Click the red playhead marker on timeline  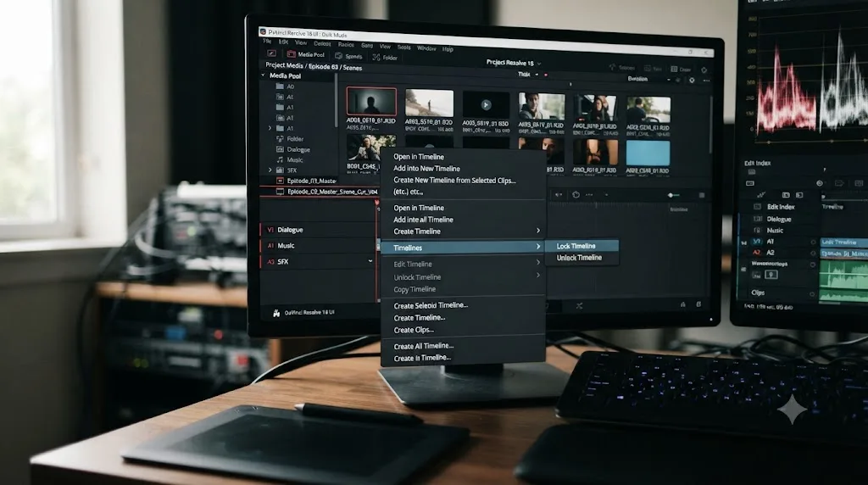coord(377,203)
